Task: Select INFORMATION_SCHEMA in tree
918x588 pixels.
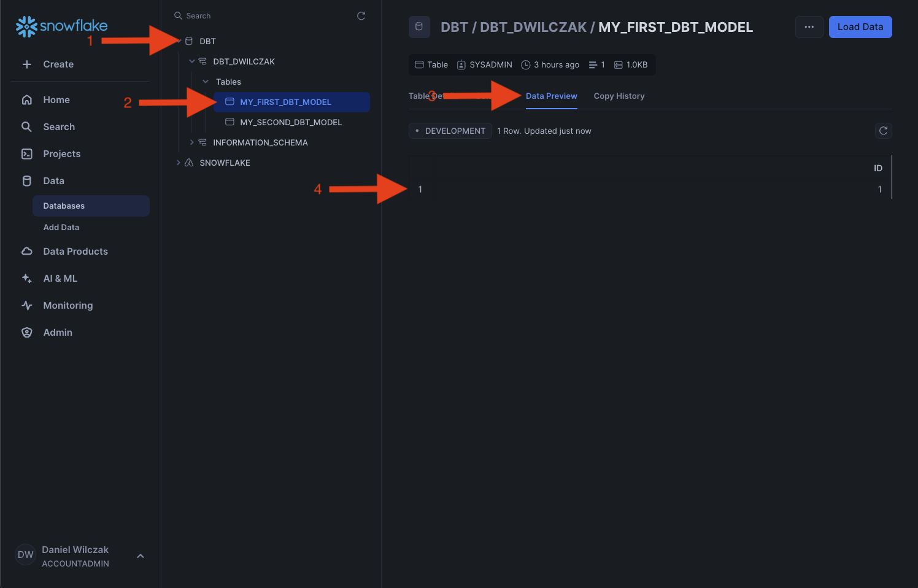Action: (x=260, y=142)
